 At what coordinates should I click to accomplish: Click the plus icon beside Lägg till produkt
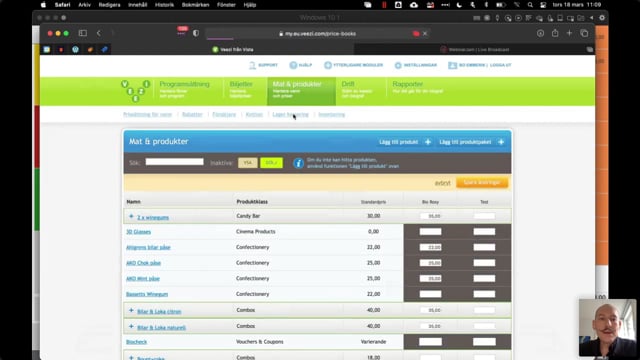[x=428, y=142]
